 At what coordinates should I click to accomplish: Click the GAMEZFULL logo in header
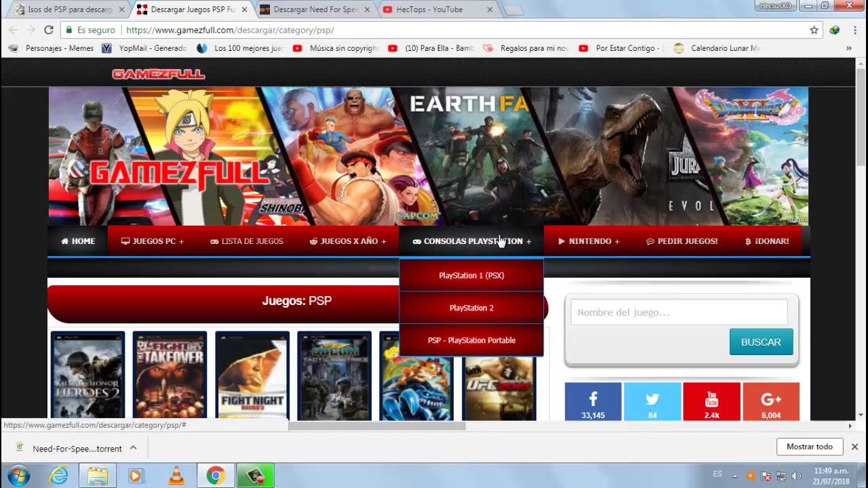coord(159,74)
